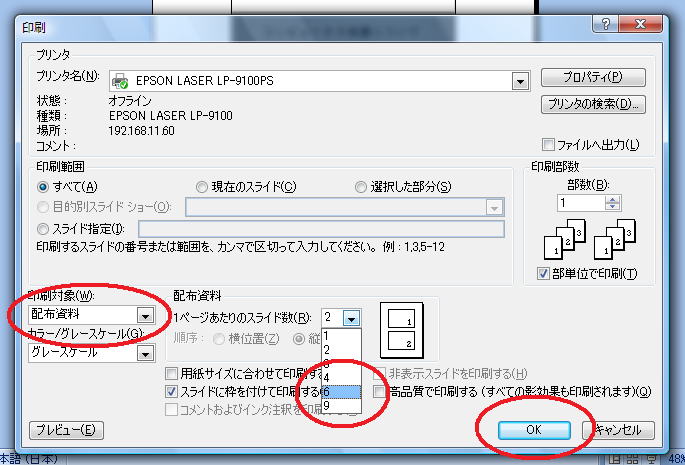Click the EPSON printer icon

[120, 81]
